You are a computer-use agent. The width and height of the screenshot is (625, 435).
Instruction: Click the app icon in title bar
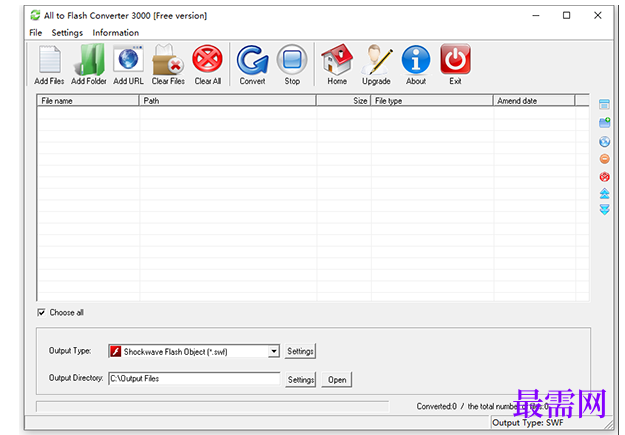(35, 16)
